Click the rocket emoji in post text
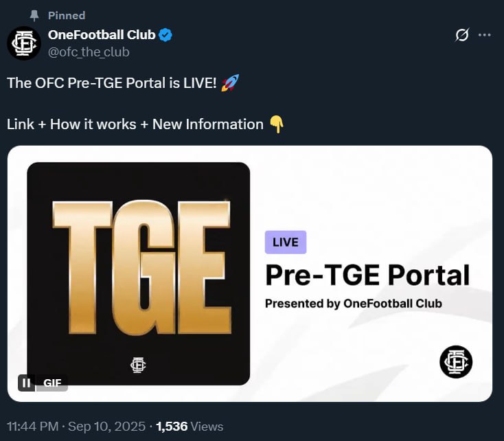The image size is (504, 441). point(230,83)
